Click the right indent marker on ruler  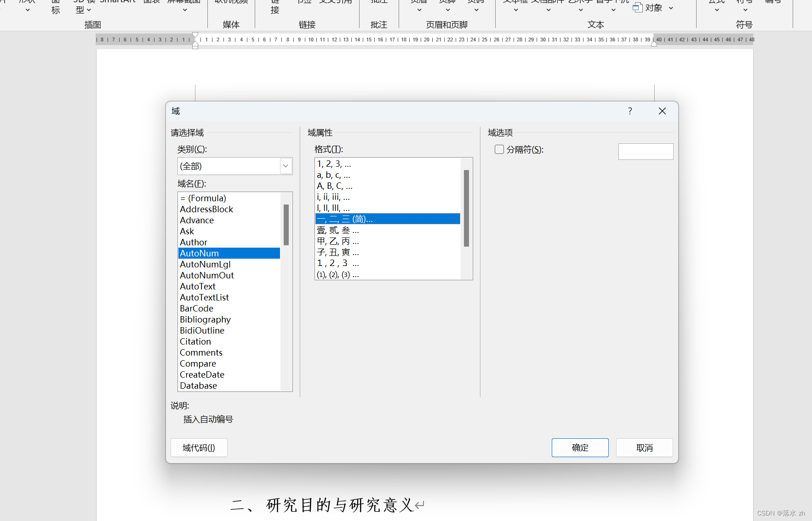tap(654, 44)
